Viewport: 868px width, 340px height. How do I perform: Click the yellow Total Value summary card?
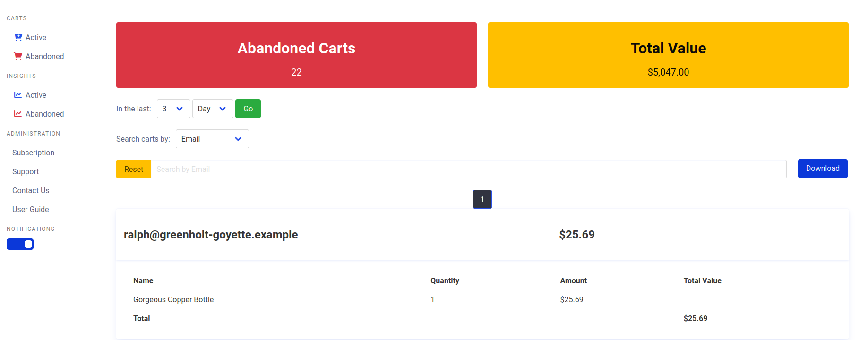pos(668,55)
